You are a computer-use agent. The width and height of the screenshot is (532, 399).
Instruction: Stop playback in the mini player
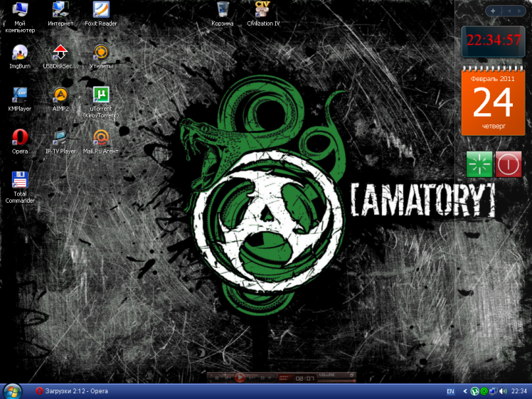click(216, 378)
